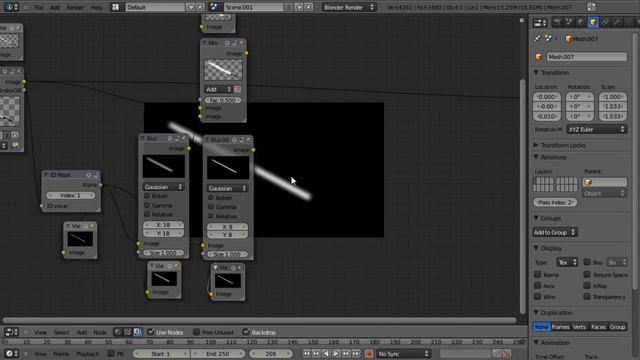Click the alpha toggle icon beside Add blend mode

pos(238,89)
